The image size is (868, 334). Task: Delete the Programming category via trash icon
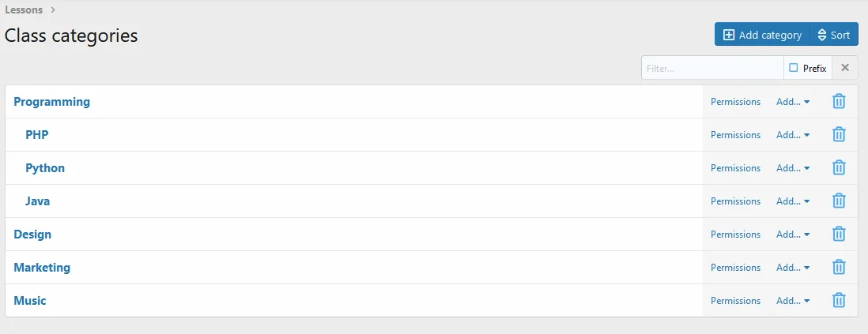click(839, 102)
